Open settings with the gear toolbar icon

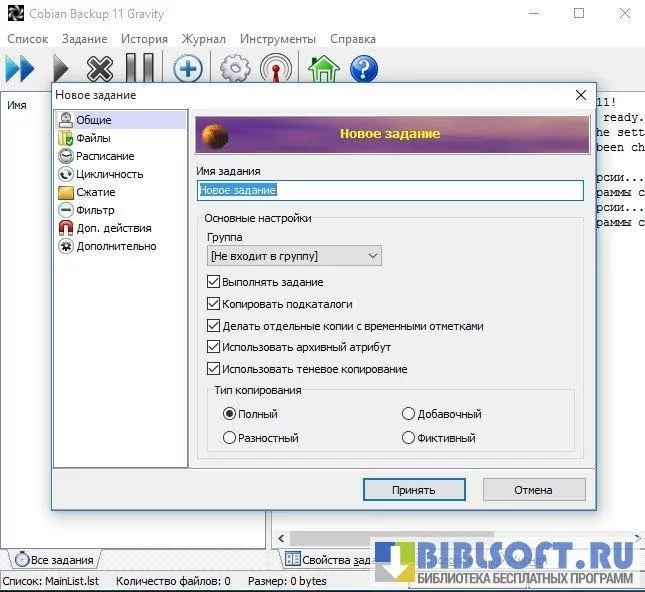coord(235,69)
